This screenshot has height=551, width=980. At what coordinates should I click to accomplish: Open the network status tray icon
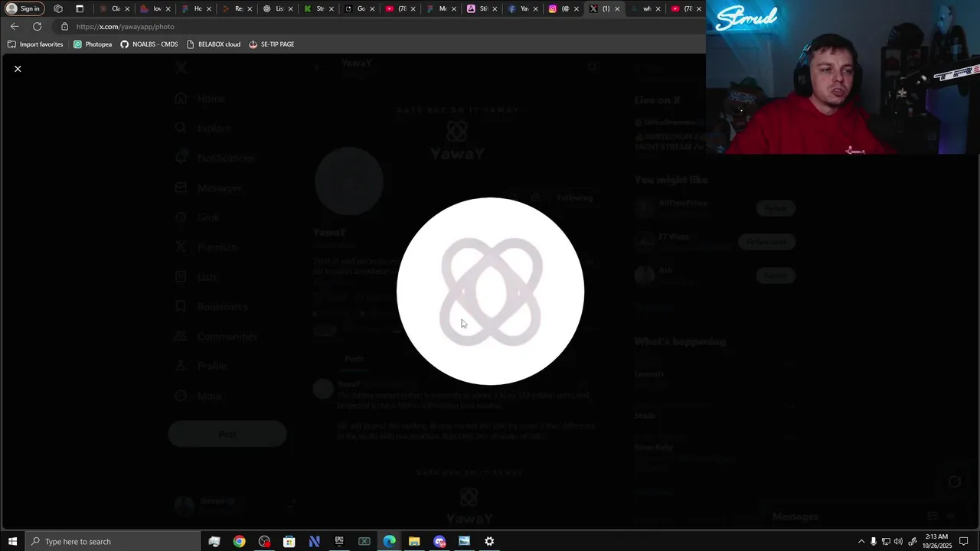tap(886, 542)
